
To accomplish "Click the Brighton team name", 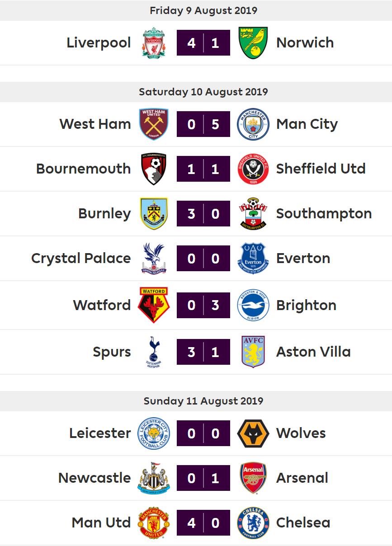I will 306,305.
